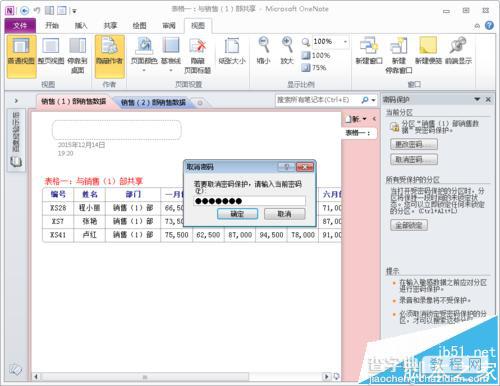
Task: Close the Password Protection (密码保护) pane
Action: point(488,99)
